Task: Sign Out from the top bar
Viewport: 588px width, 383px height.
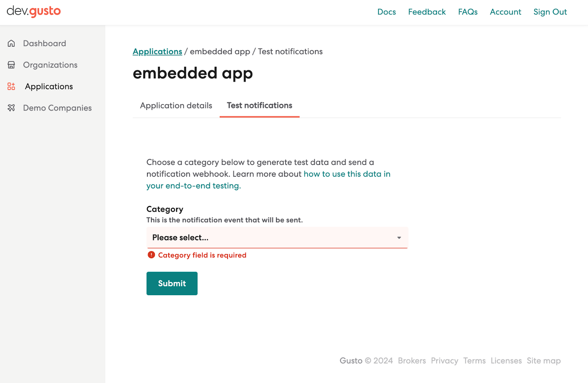Action: pyautogui.click(x=550, y=12)
